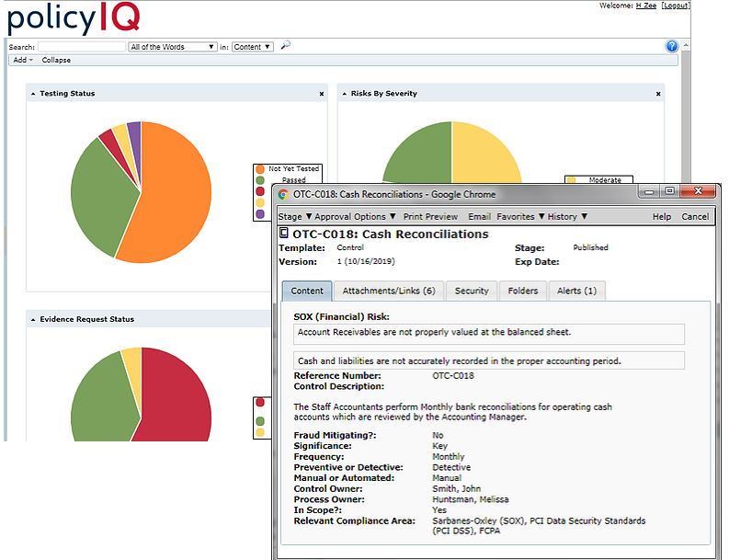The height and width of the screenshot is (560, 729).
Task: Click Collapse in the dashboard toolbar
Action: [56, 60]
